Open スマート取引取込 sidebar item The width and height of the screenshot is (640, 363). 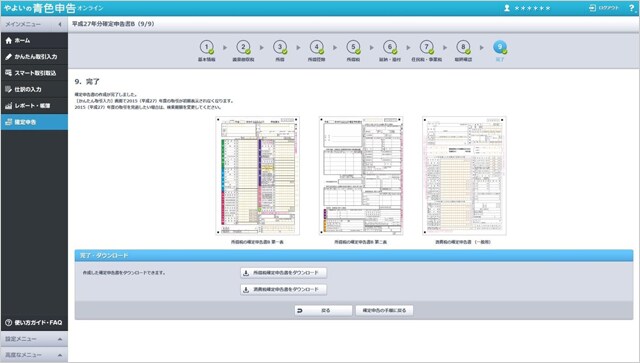tap(34, 73)
